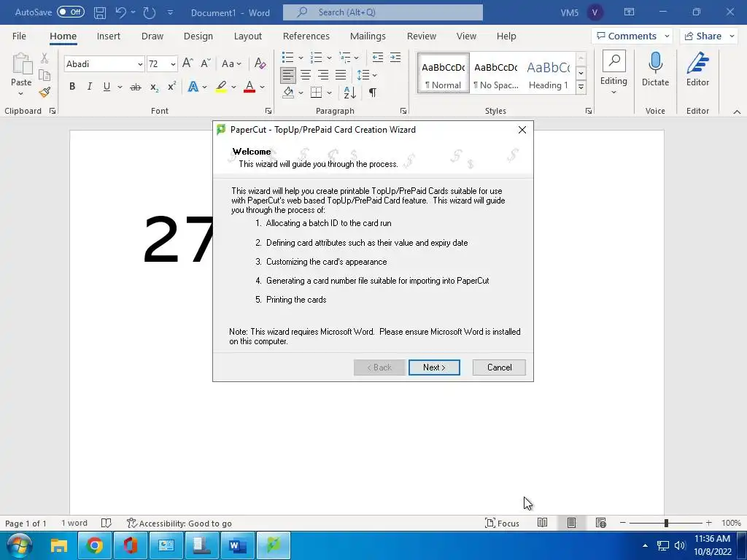The height and width of the screenshot is (560, 747).
Task: Switch to Read Mode view
Action: click(542, 523)
